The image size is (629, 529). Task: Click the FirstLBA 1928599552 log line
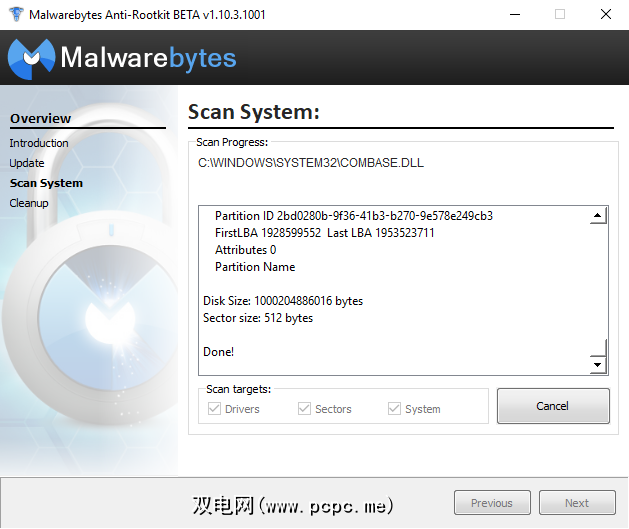pyautogui.click(x=325, y=233)
